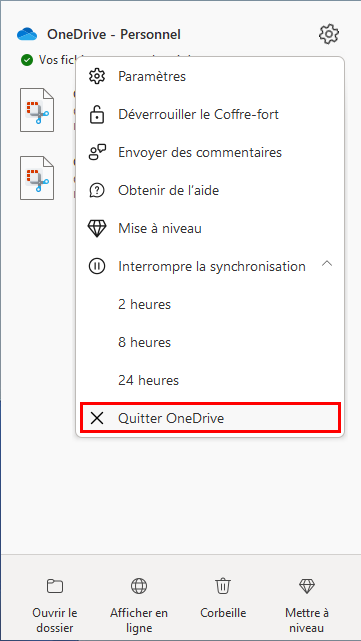Click the gear icon beside Paramètres
Viewport: 361px width, 641px height.
97,76
